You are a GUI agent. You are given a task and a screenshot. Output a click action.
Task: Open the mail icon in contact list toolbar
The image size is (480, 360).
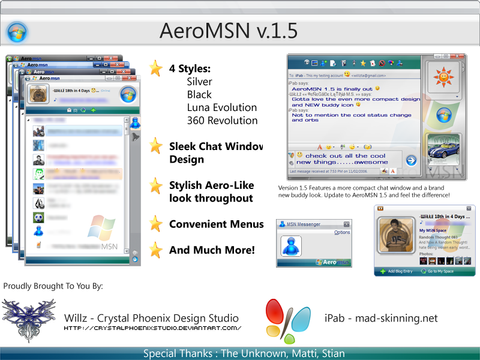point(69,110)
